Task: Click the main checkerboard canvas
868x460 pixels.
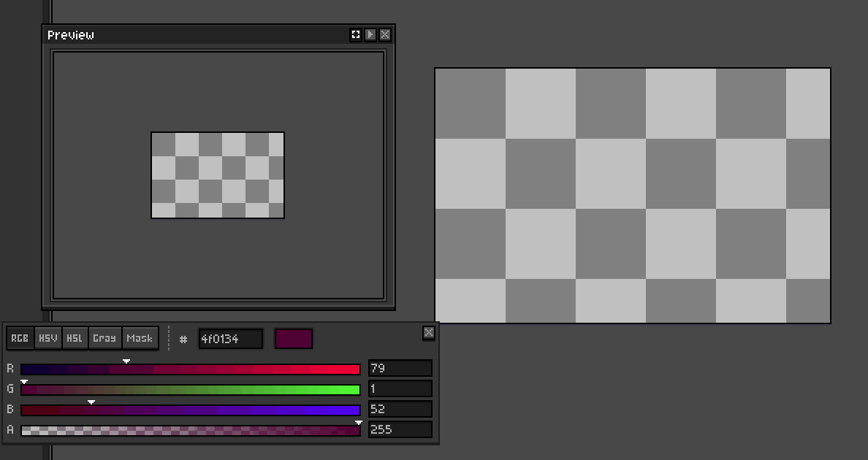Action: pos(633,196)
